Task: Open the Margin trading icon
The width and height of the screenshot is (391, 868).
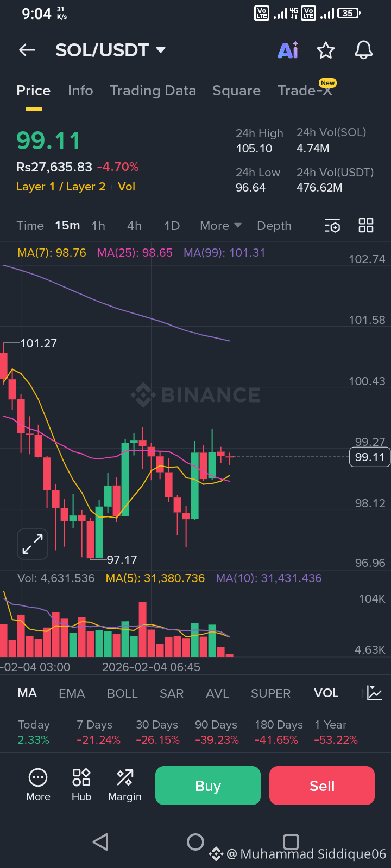Action: (x=125, y=785)
